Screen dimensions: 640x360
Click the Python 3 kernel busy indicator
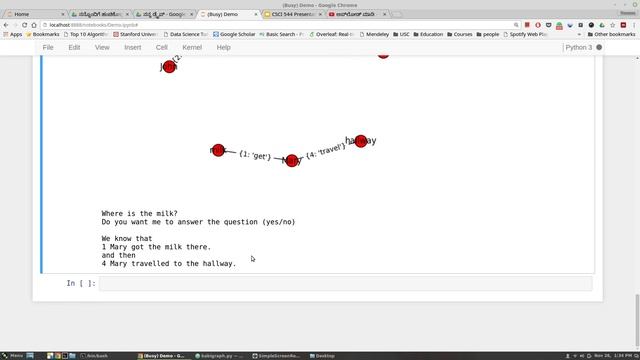point(599,47)
